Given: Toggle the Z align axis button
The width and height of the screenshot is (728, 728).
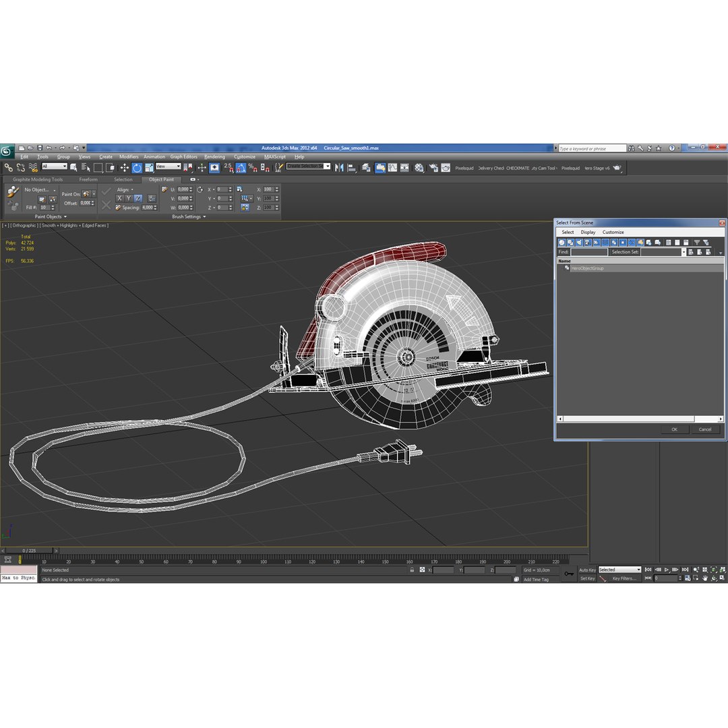Looking at the screenshot, I should coord(138,198).
